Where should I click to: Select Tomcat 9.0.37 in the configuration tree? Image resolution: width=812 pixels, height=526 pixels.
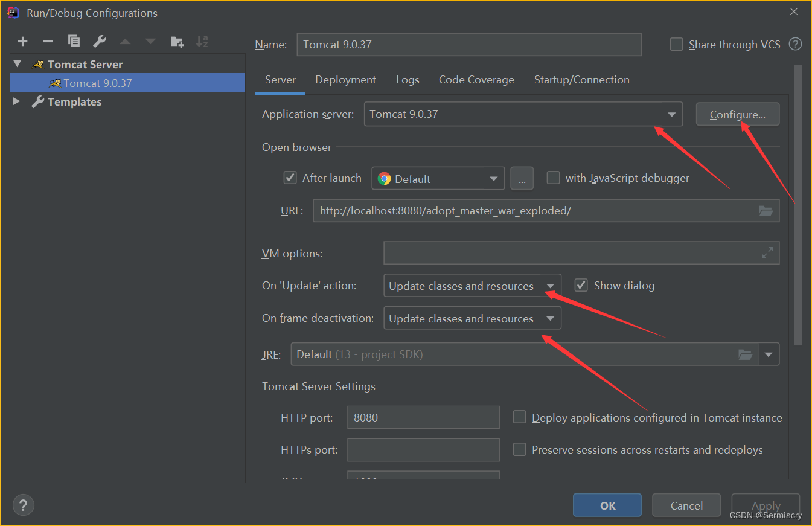[127, 83]
